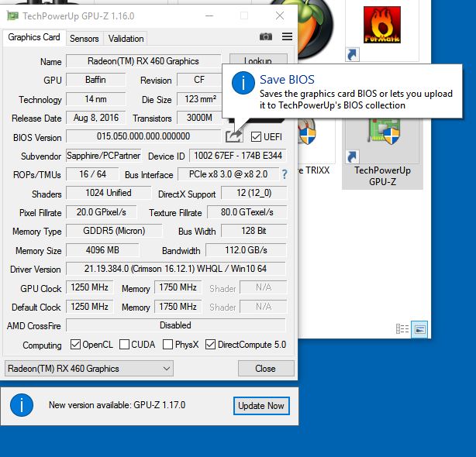Open the GPU-Z hamburger menu
Viewport: 476px width, 457px height.
click(x=287, y=36)
